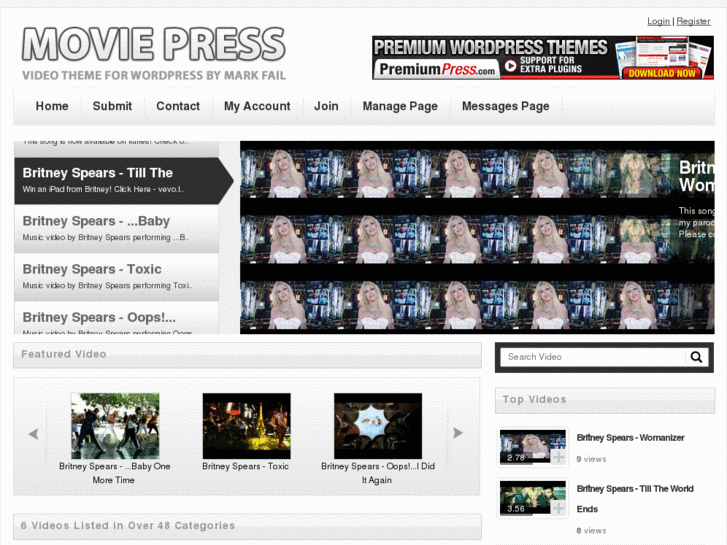The width and height of the screenshot is (727, 545).
Task: Open Manage Page
Action: tap(400, 106)
